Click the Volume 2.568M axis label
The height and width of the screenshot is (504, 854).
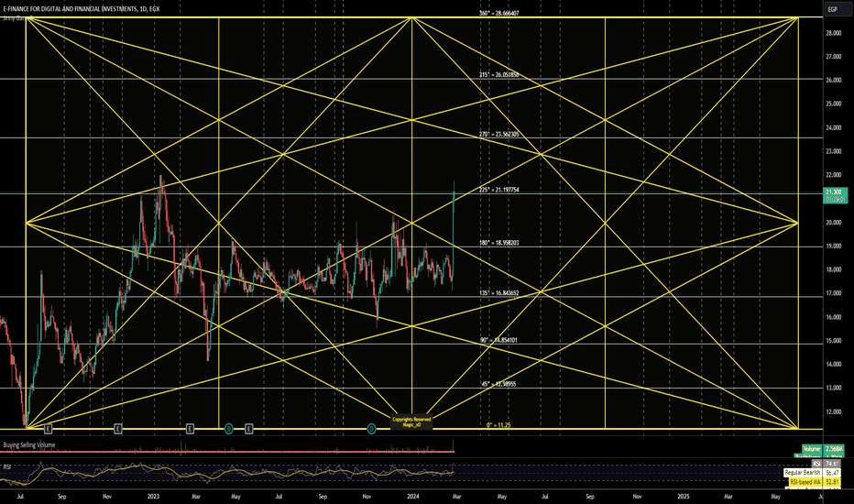[x=824, y=449]
